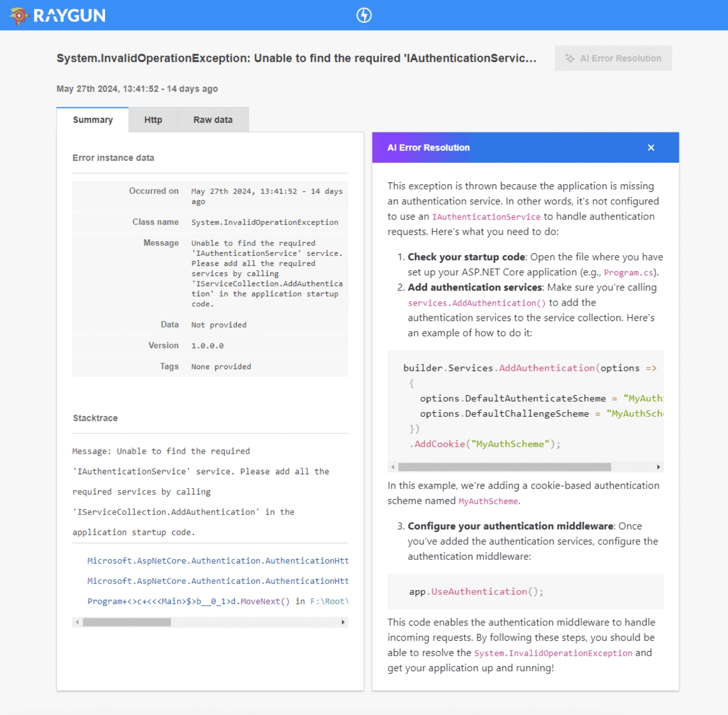Click builder.Services.AddAuthentication code line
Image resolution: width=728 pixels, height=715 pixels.
[x=530, y=368]
